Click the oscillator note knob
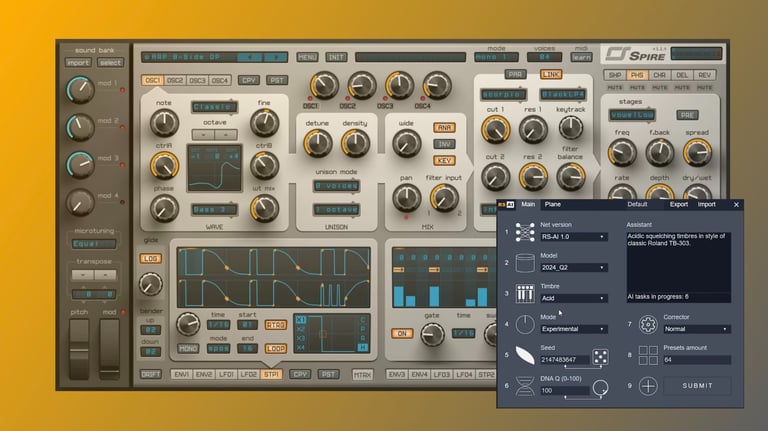 [164, 122]
